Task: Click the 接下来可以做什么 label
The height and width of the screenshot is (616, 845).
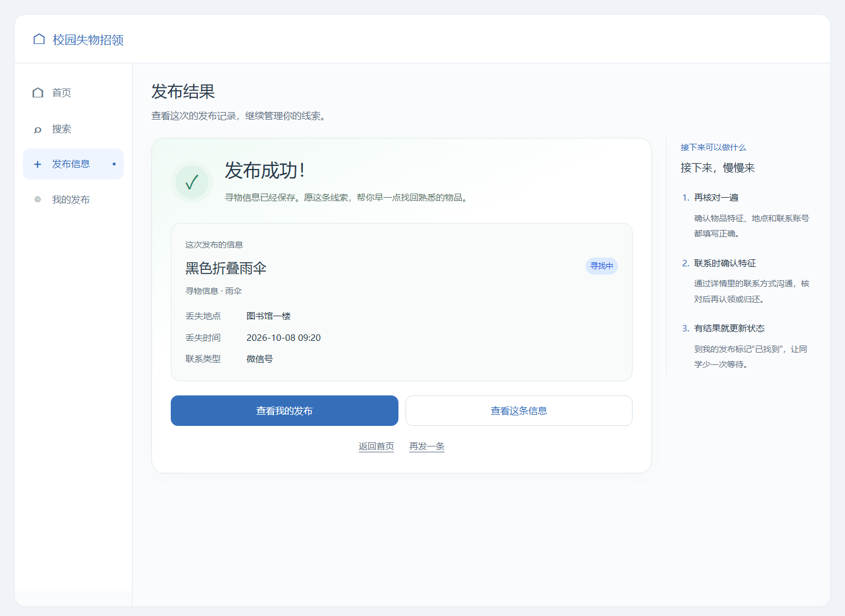Action: coord(714,147)
